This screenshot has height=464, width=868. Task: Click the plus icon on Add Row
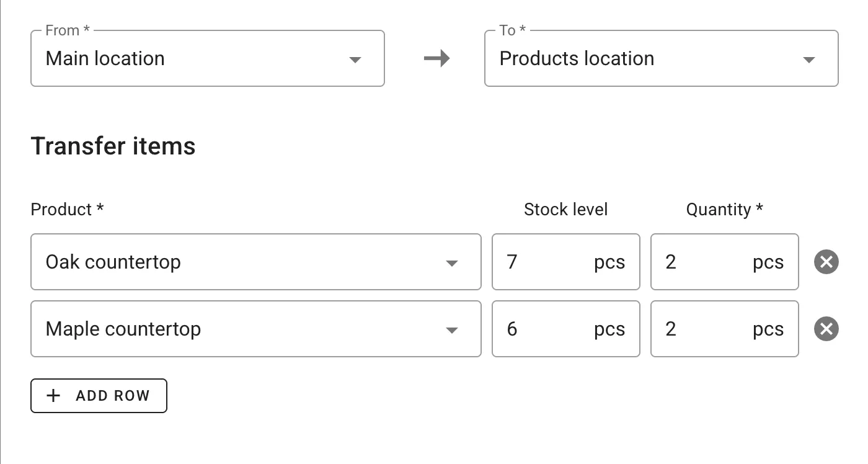click(53, 395)
